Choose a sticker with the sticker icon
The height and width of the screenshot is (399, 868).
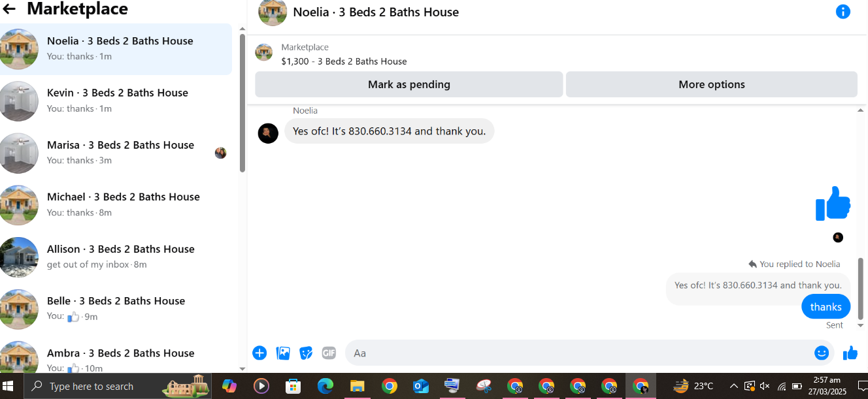click(306, 353)
